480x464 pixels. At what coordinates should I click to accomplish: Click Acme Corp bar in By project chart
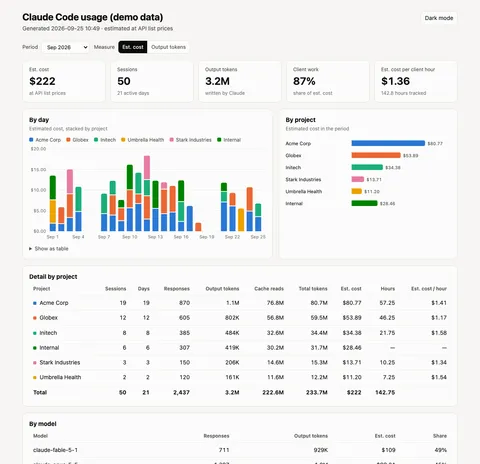tap(388, 143)
